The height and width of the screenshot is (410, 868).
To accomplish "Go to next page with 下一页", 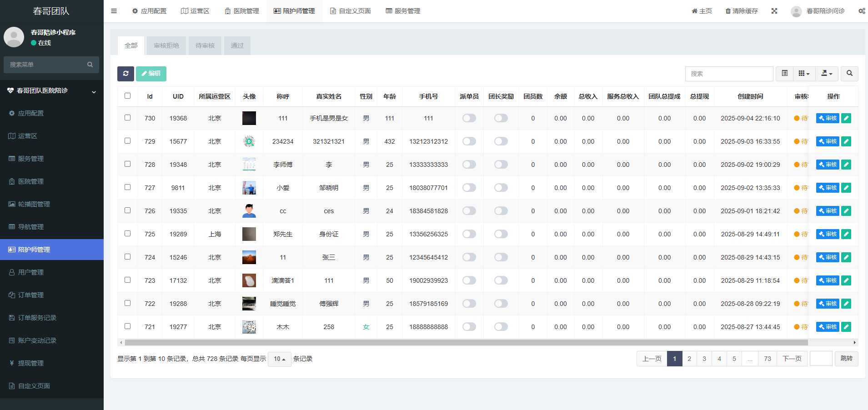I will 792,359.
